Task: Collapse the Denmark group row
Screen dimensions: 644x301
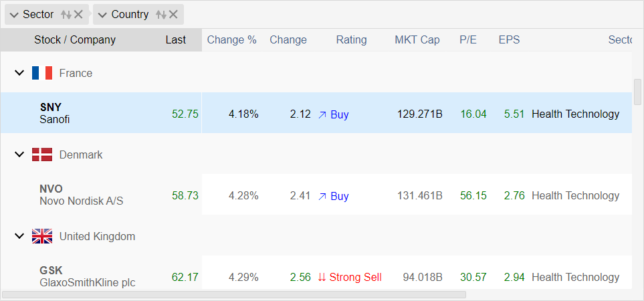Action: [19, 155]
